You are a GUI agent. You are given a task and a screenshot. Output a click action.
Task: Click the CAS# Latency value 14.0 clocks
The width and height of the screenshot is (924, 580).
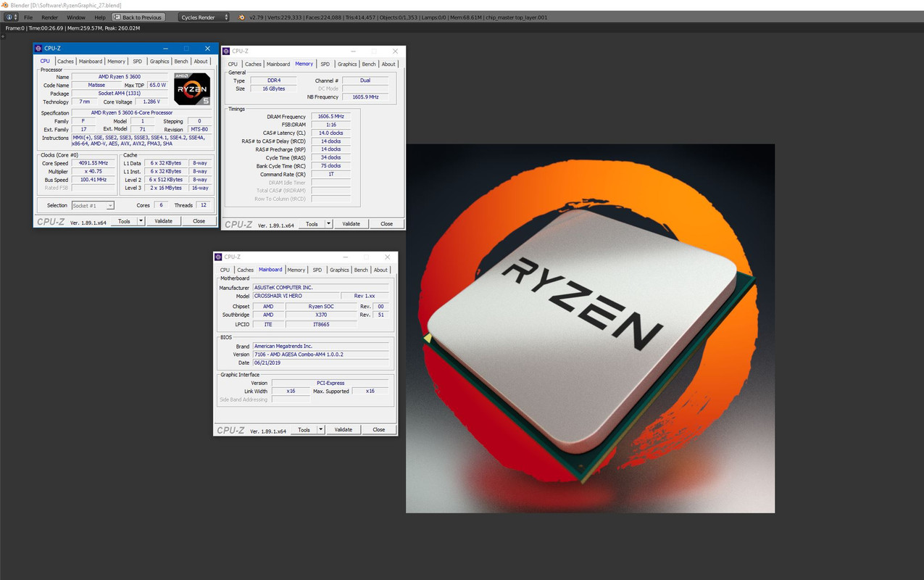[330, 133]
